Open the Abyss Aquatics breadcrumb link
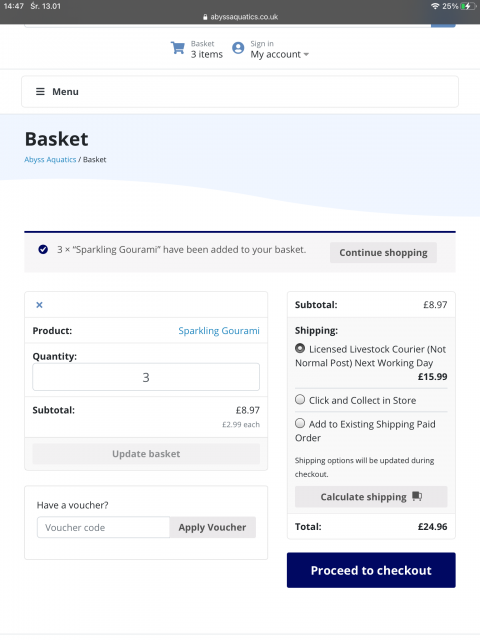 (x=50, y=160)
